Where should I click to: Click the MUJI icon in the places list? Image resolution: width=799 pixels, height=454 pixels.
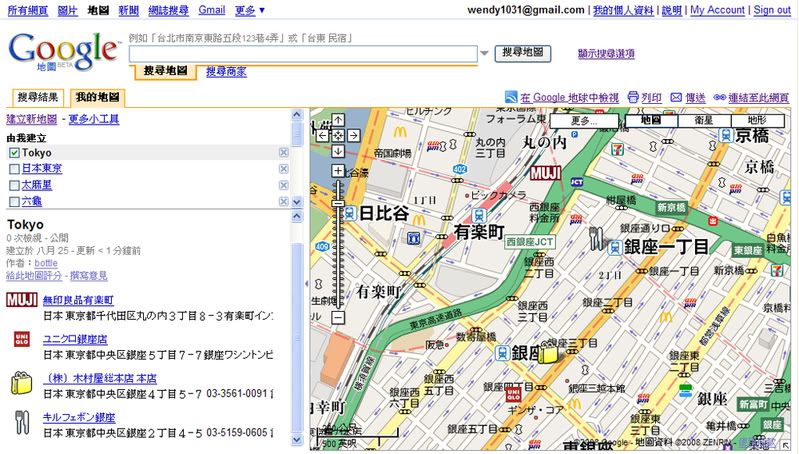coord(22,300)
